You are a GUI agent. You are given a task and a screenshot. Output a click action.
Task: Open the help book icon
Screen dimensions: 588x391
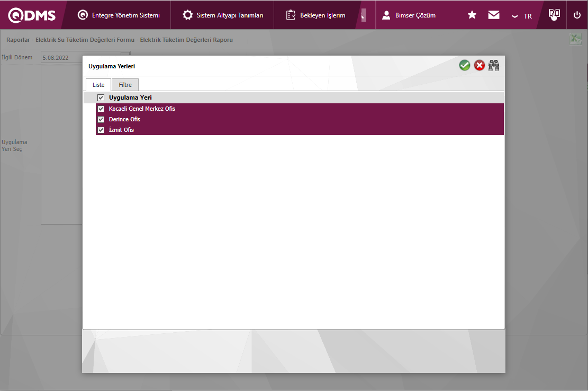click(554, 14)
